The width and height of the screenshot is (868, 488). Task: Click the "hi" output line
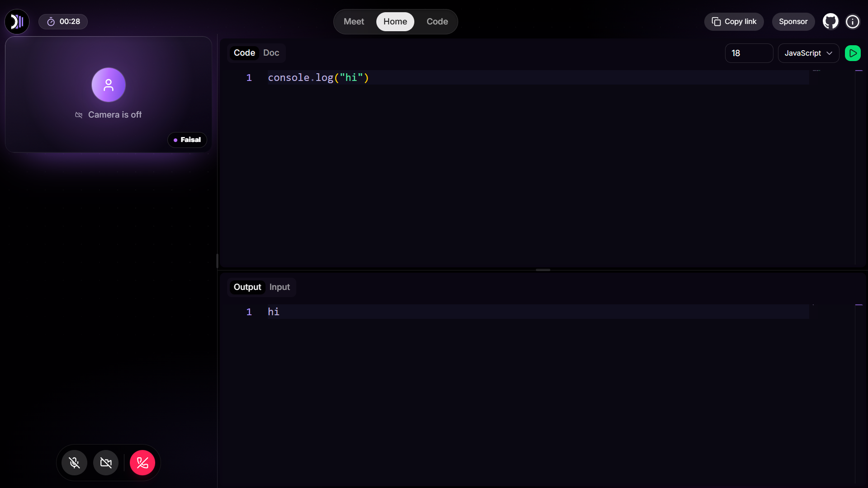pos(274,312)
